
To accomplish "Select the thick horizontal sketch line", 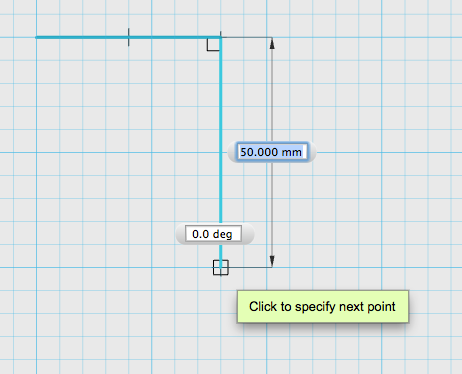I will (x=128, y=37).
